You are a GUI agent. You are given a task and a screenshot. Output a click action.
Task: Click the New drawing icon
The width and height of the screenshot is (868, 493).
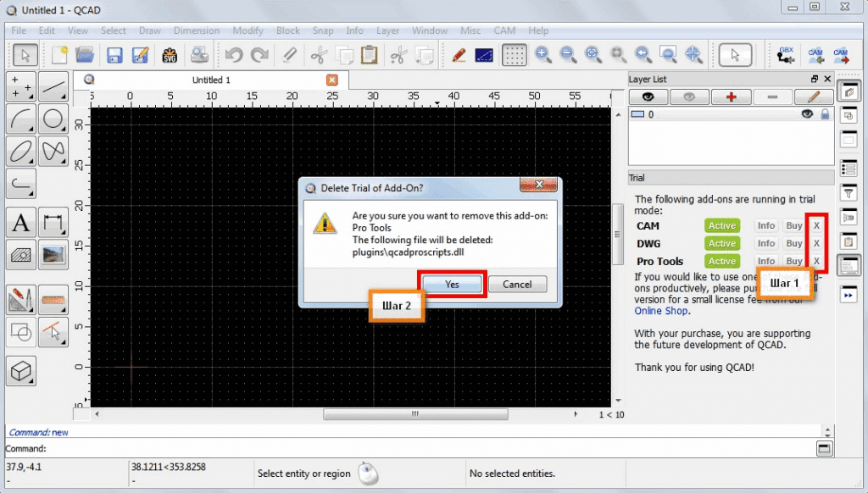(x=59, y=55)
